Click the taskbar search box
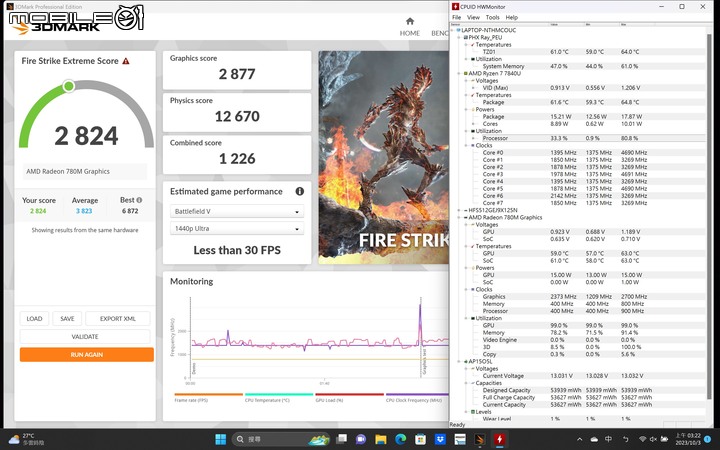Viewport: 720px width, 450px height. [281, 439]
